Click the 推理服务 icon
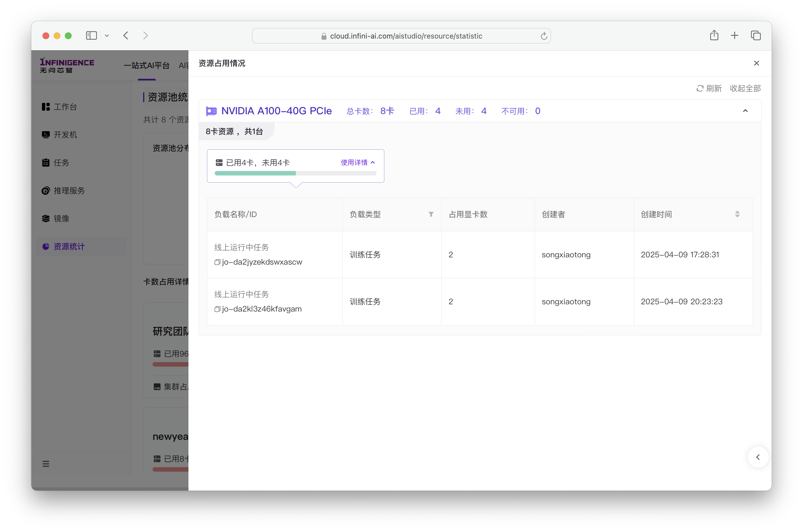Viewport: 803px width, 532px height. [46, 191]
